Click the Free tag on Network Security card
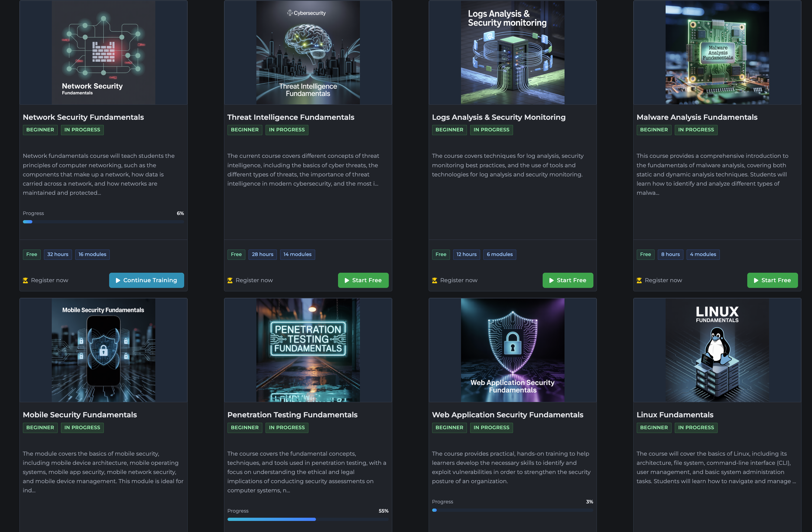The width and height of the screenshot is (812, 532). [x=32, y=254]
